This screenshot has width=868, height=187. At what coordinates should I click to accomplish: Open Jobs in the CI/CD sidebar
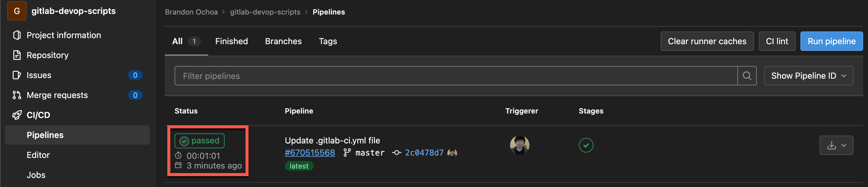click(36, 175)
